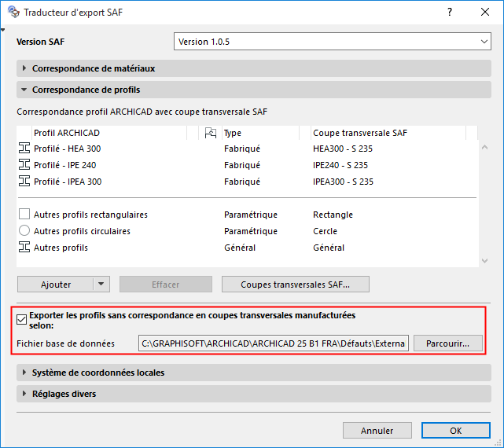Click the list scroll down arrow
Screen dimensions: 504x448
point(484,260)
